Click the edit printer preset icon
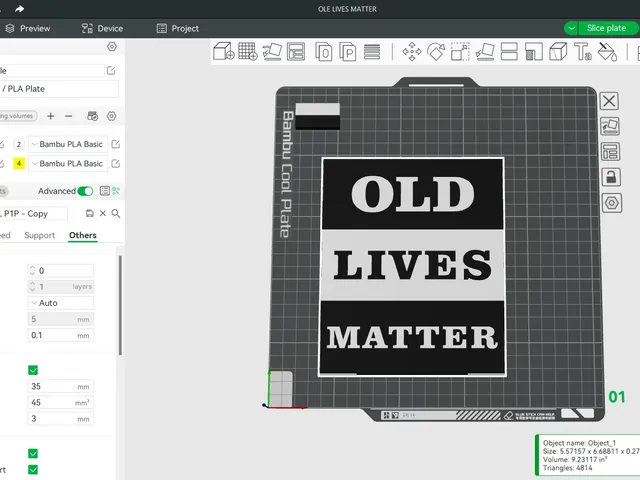The image size is (640, 480). [x=111, y=71]
